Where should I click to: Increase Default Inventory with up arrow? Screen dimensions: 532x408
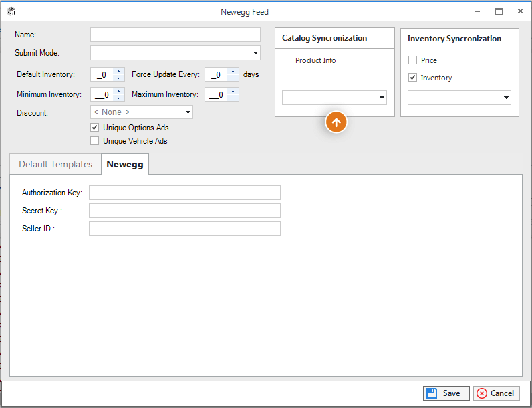[x=119, y=71]
